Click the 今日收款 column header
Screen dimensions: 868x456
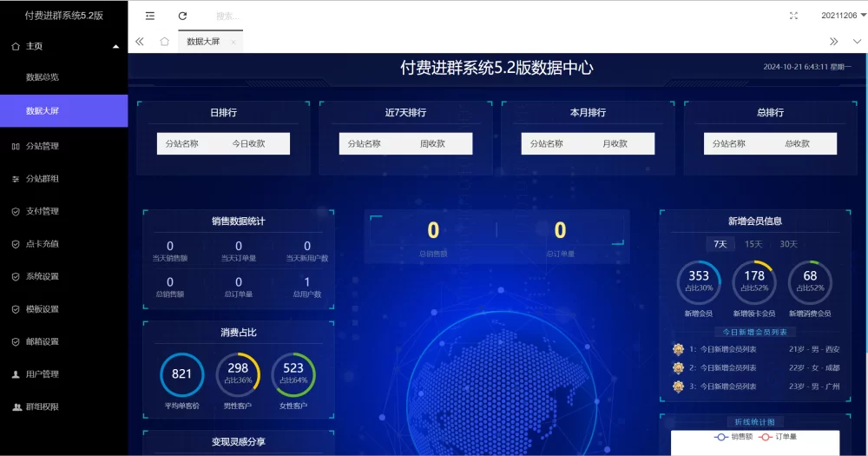coord(248,143)
